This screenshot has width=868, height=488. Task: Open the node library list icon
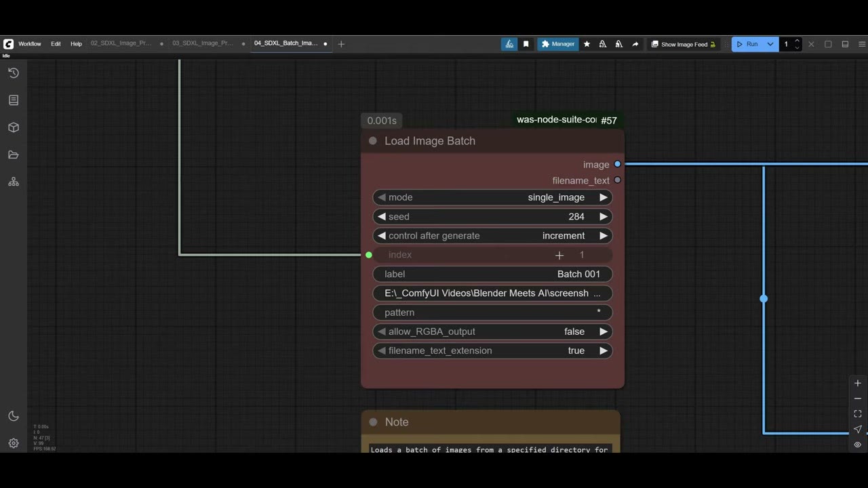(14, 100)
